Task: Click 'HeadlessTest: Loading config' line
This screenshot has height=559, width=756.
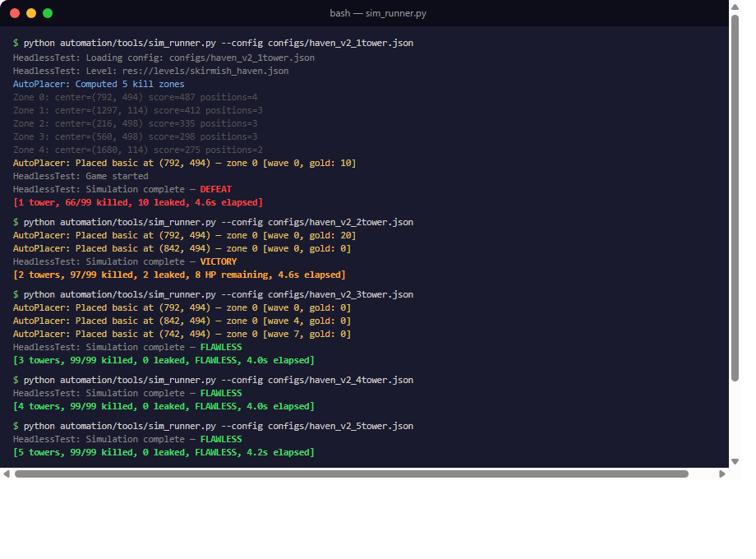Action: [164, 58]
